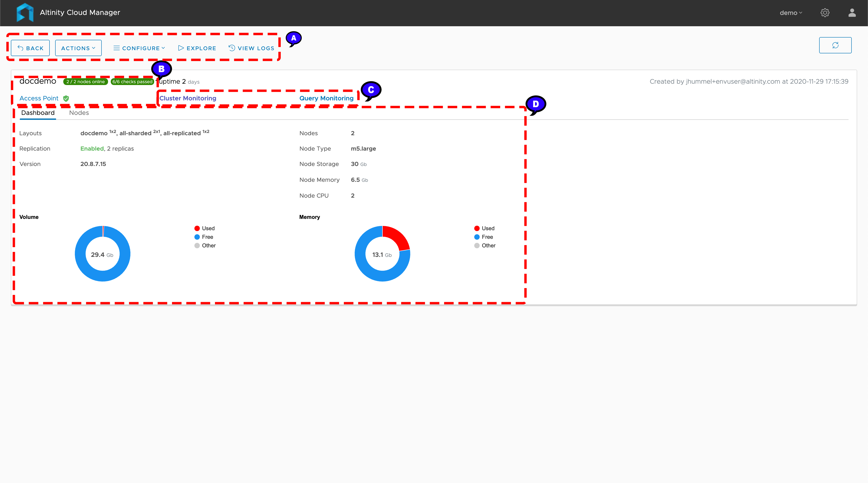Click the 2 / 2 nodes online badge
The image size is (868, 483).
pos(85,82)
